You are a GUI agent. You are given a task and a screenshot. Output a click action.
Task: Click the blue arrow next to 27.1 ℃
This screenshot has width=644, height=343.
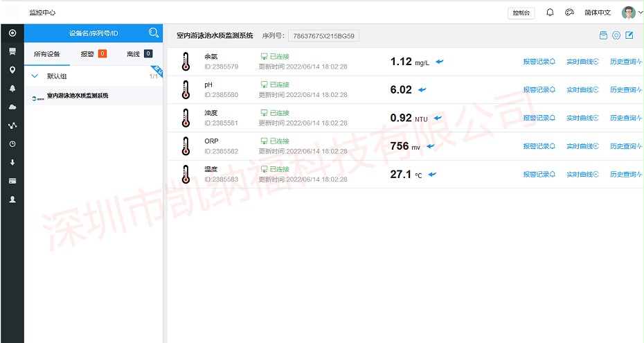pos(432,174)
